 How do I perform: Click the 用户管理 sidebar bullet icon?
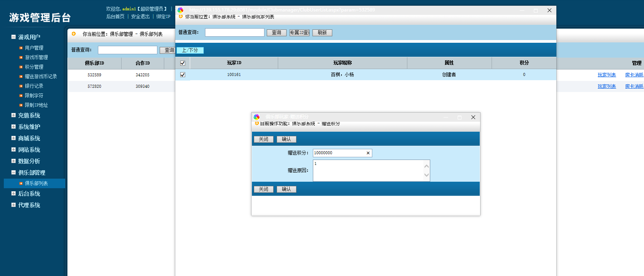[x=21, y=48]
